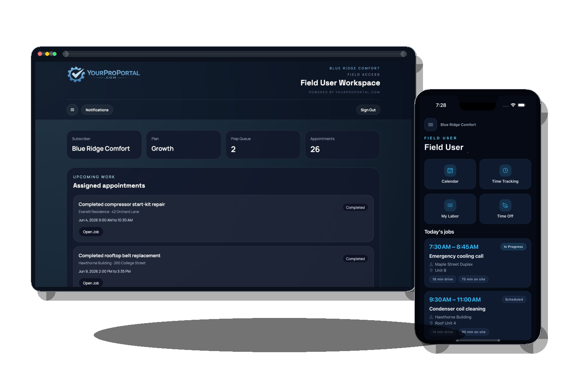Click the Today's jobs heading on phone

tap(439, 232)
